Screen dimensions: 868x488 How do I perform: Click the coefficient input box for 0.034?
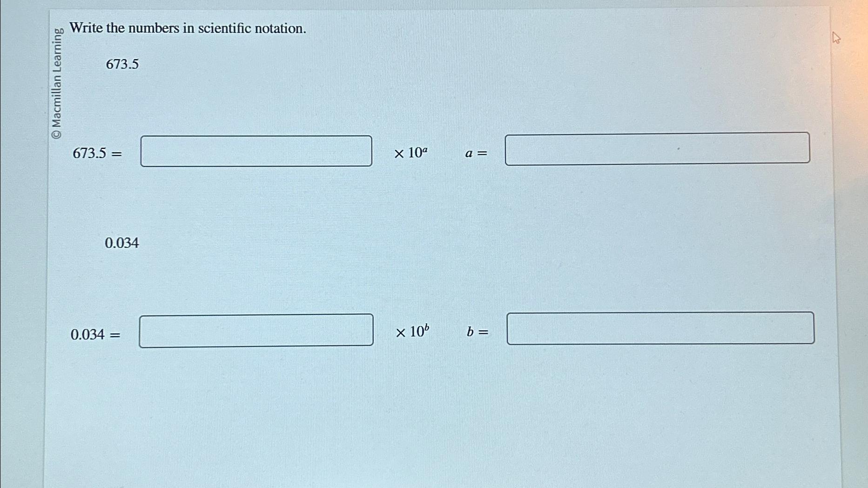256,331
